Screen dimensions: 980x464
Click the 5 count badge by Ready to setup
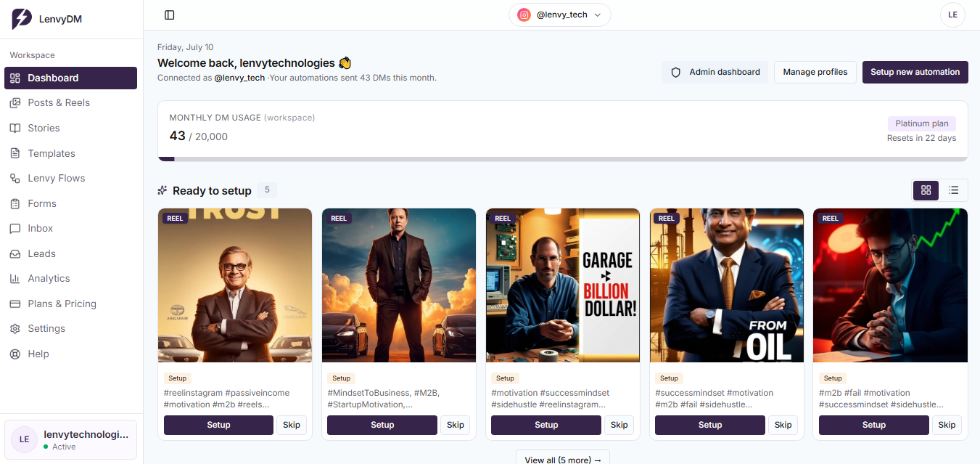coord(267,190)
